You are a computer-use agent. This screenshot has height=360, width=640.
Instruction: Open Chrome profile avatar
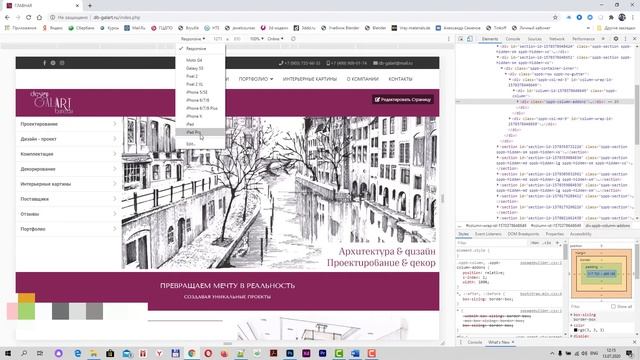pos(622,18)
